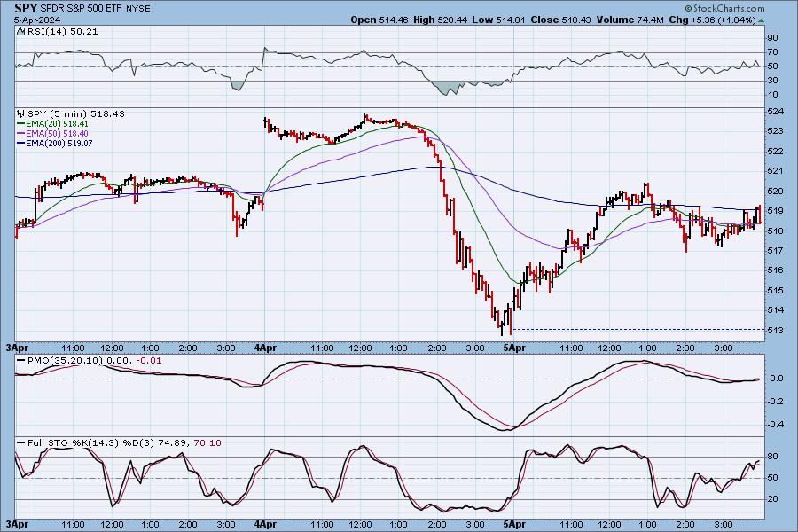The width and height of the screenshot is (798, 532).
Task: Click the -0.4 level on PMO axis
Action: 775,424
